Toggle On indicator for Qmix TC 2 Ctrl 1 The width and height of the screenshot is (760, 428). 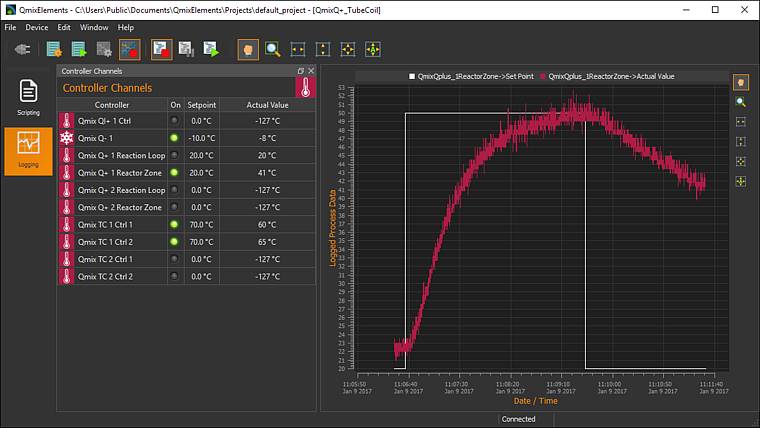pos(174,259)
